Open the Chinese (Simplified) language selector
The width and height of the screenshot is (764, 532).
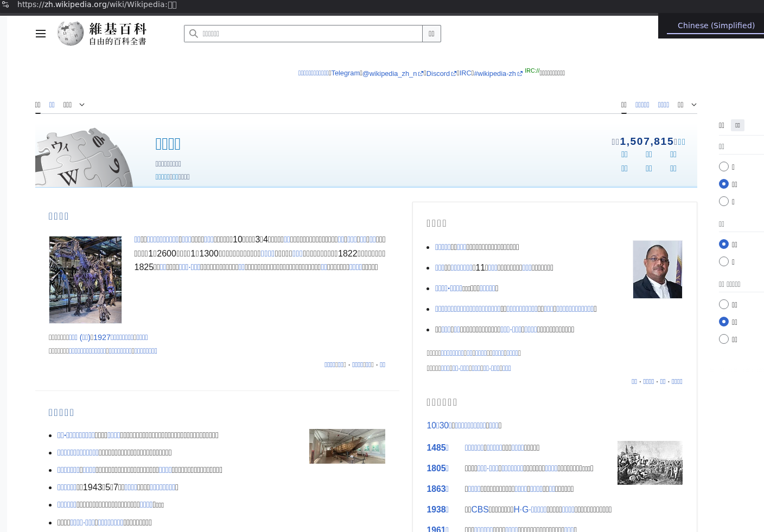716,25
